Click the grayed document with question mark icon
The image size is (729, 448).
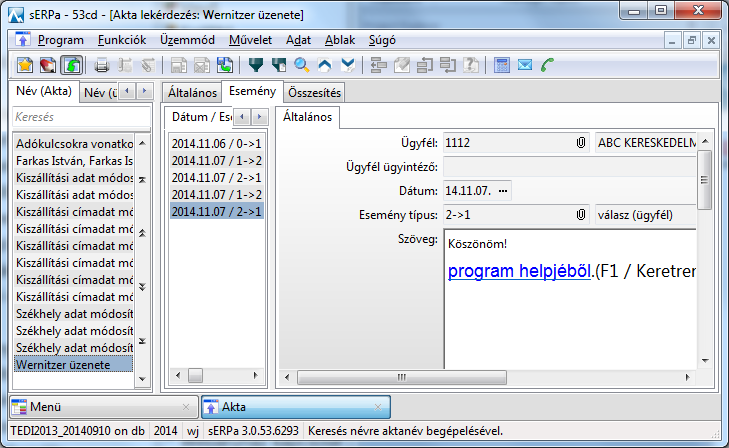click(x=471, y=65)
